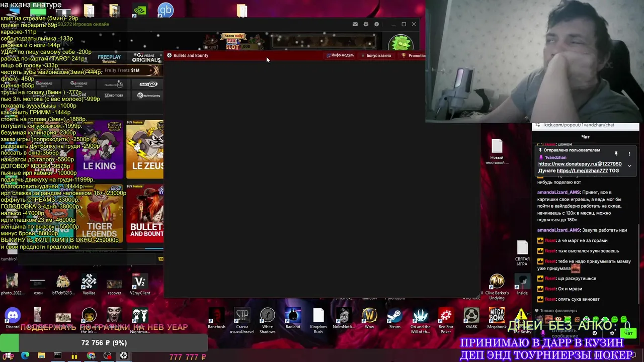Open the command prompt taskbar icon
The image size is (644, 362).
[58, 356]
